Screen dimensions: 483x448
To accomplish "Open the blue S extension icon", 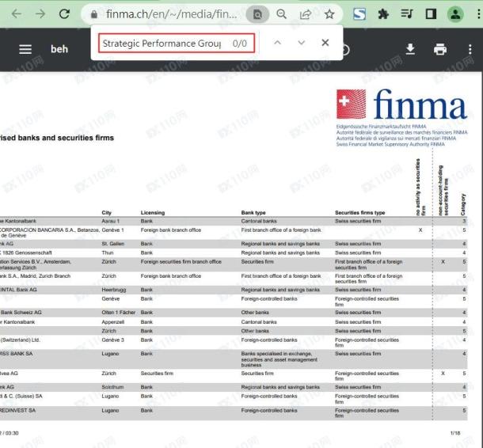I will (x=359, y=14).
